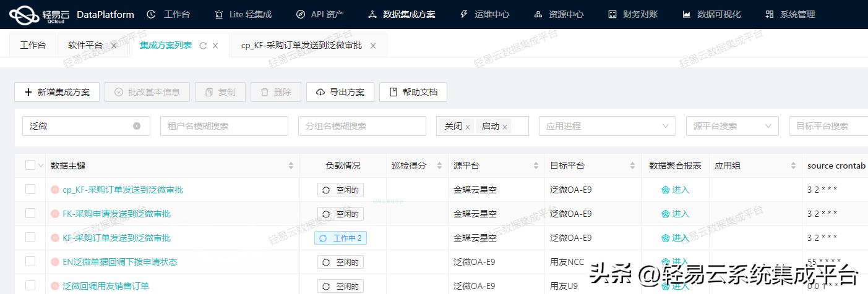Enter 数据聚合报表 for KF-采购订单 row
Viewport: 868px width, 294px height.
click(x=675, y=238)
